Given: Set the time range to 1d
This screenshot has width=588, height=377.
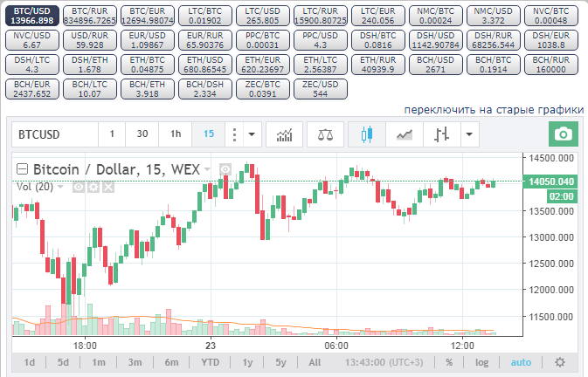Looking at the screenshot, I should pos(29,362).
